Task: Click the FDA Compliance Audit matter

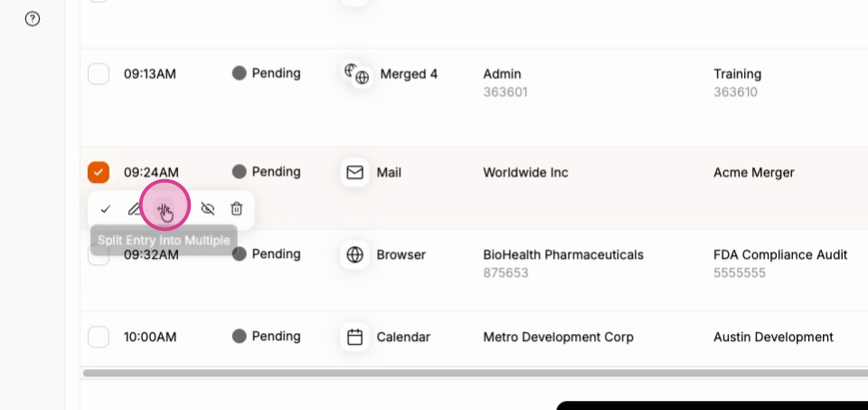Action: pos(780,254)
